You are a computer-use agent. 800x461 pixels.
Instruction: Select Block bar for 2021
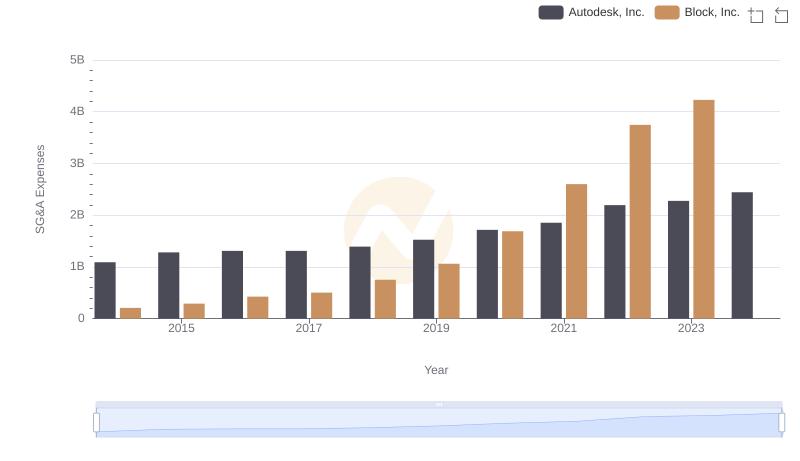[x=577, y=251]
